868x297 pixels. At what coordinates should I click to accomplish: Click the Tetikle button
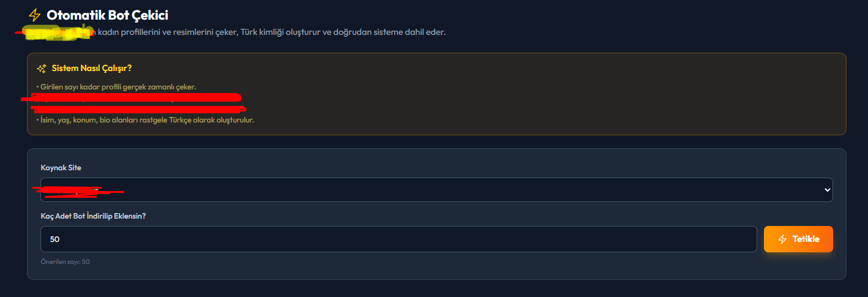click(x=798, y=239)
